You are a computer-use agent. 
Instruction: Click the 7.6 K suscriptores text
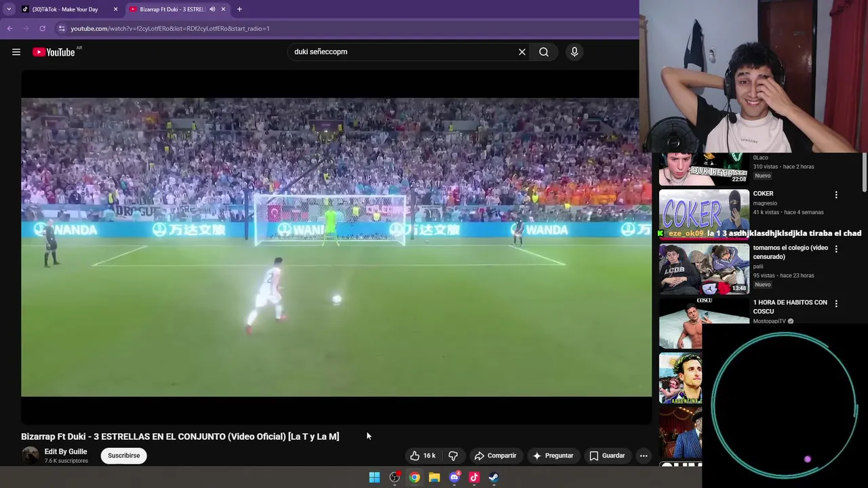pos(66,461)
